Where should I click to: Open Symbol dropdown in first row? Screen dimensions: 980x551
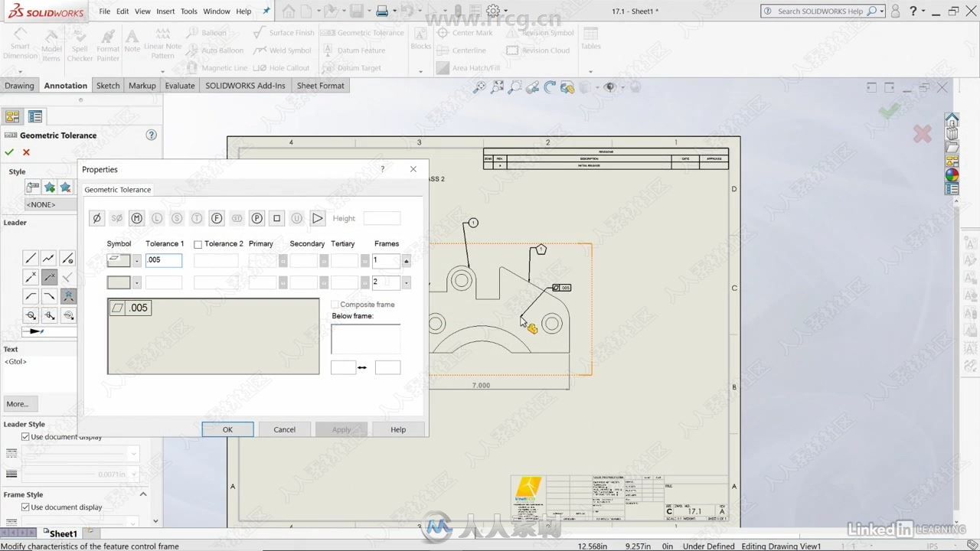137,261
